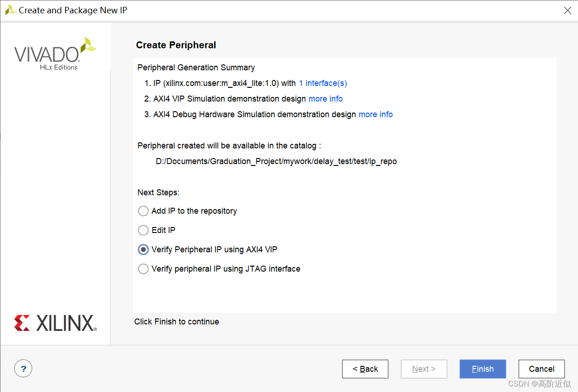Click the Vivado icon in the title bar

(10, 10)
